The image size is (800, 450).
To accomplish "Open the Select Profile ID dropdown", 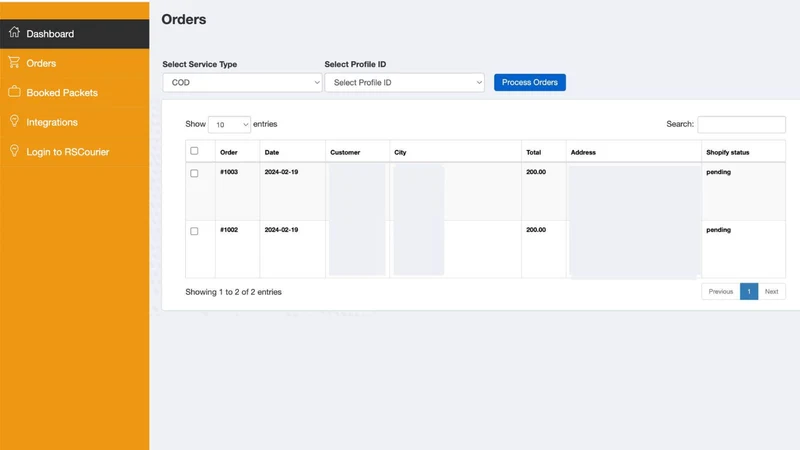I will [405, 83].
